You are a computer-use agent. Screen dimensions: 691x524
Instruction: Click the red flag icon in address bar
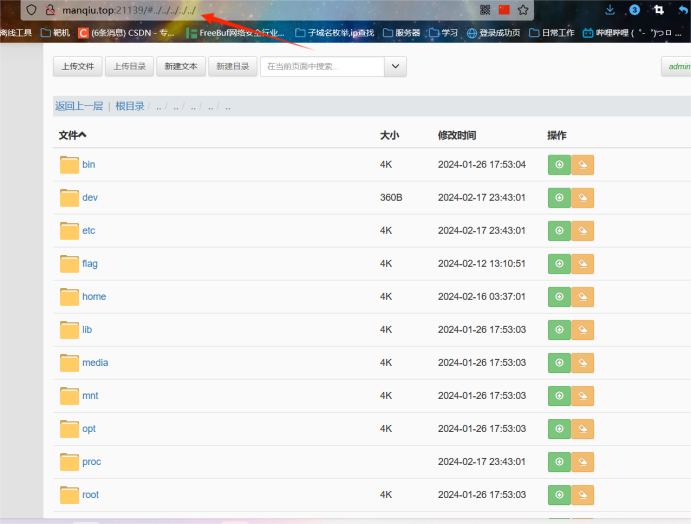pyautogui.click(x=504, y=10)
